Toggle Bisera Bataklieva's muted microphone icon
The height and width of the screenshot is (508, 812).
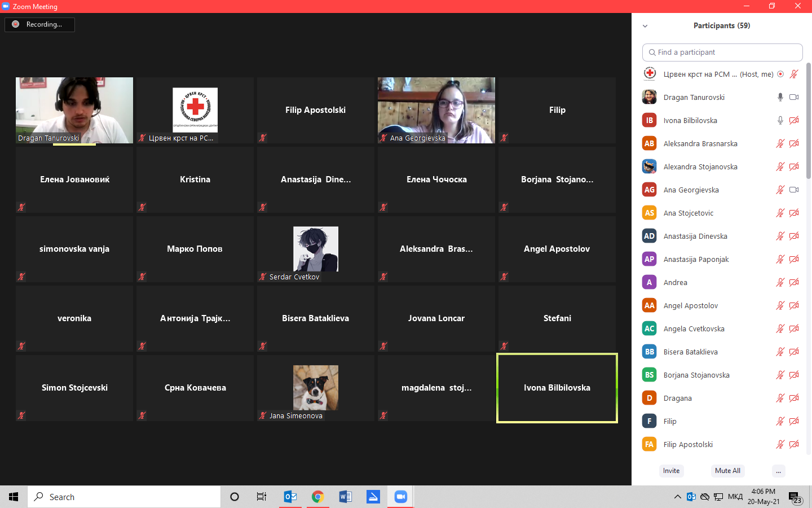[x=780, y=352]
